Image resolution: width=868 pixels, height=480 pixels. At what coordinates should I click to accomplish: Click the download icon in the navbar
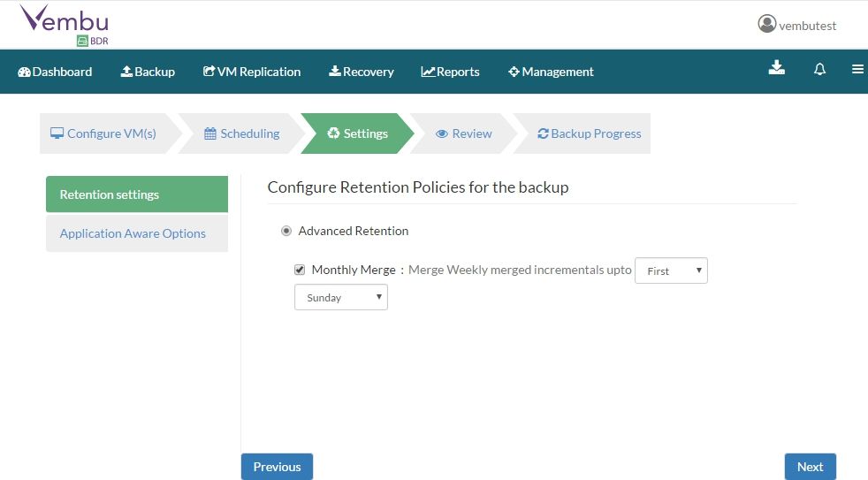(777, 67)
